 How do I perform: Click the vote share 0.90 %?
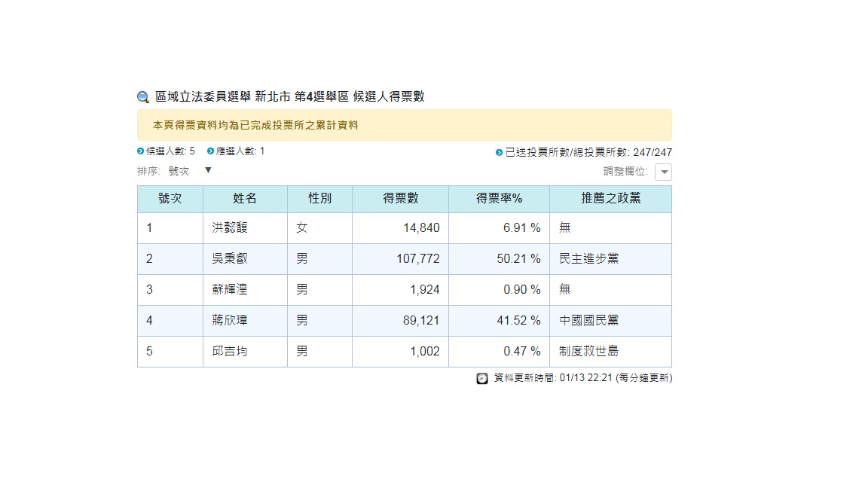[x=522, y=290]
